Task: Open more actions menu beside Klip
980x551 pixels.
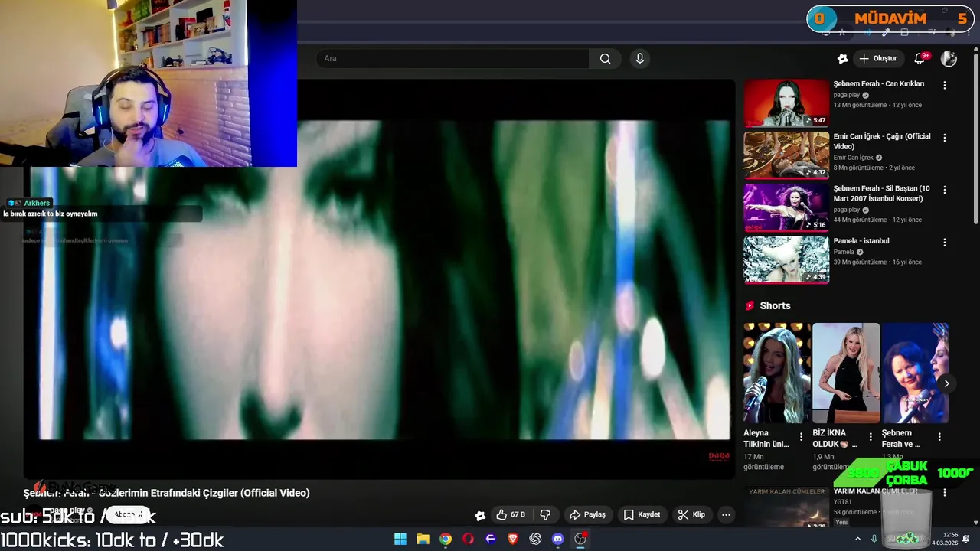Action: coord(726,515)
